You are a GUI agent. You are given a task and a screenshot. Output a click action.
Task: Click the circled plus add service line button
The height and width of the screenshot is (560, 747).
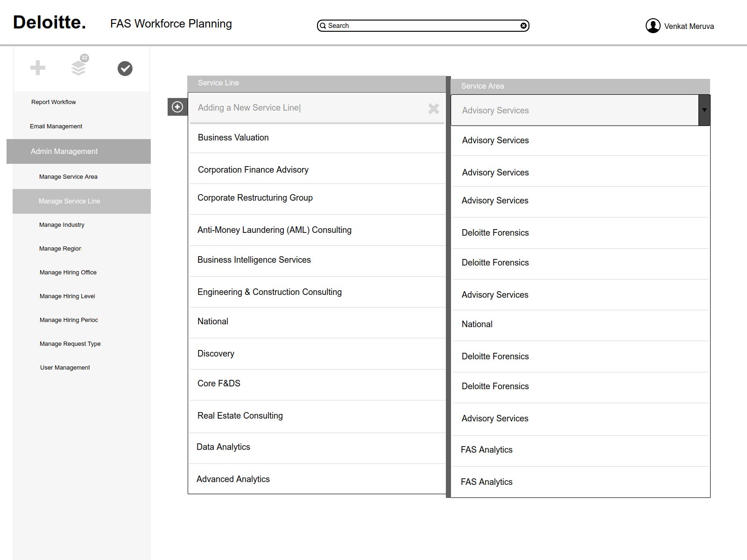(x=177, y=107)
